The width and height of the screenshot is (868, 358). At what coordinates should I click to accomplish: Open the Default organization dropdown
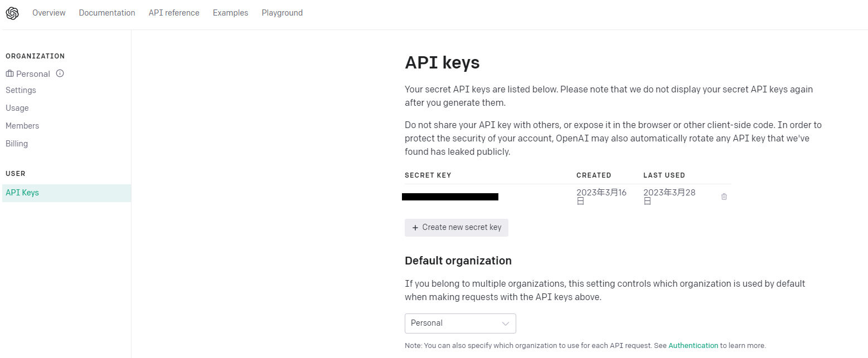[x=460, y=323]
